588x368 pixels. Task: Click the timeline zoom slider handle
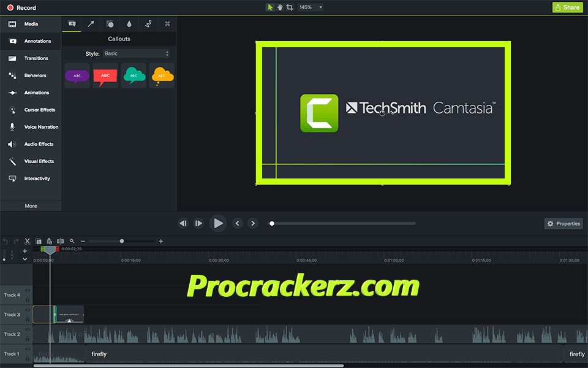point(122,241)
